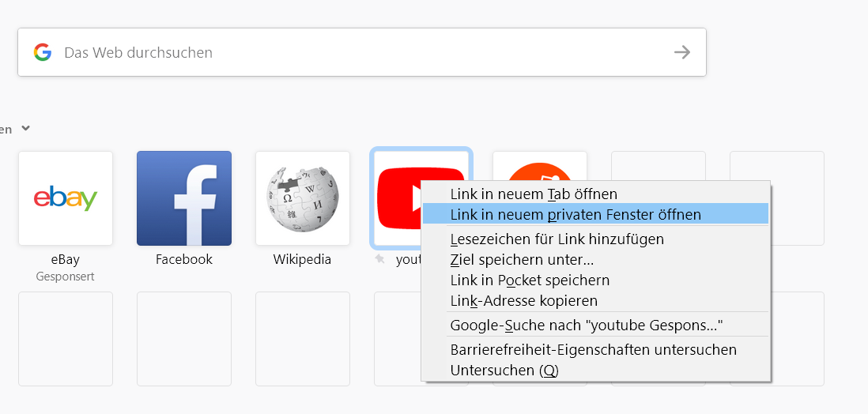Select "Barrierefreiheit-Eigenschaften untersuchen"

point(593,349)
